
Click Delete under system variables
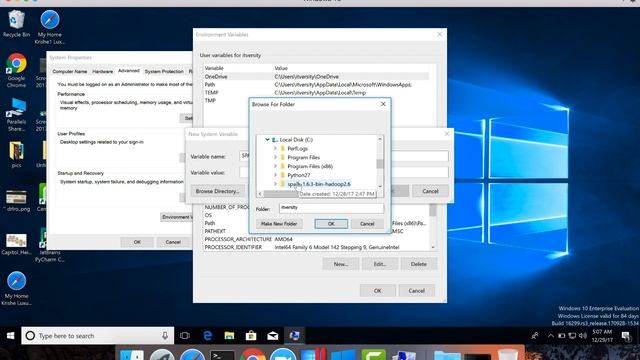click(419, 264)
